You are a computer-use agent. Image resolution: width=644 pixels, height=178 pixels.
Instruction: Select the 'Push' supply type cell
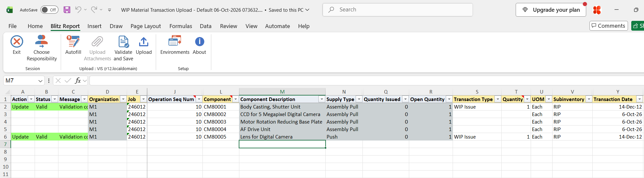(344, 137)
